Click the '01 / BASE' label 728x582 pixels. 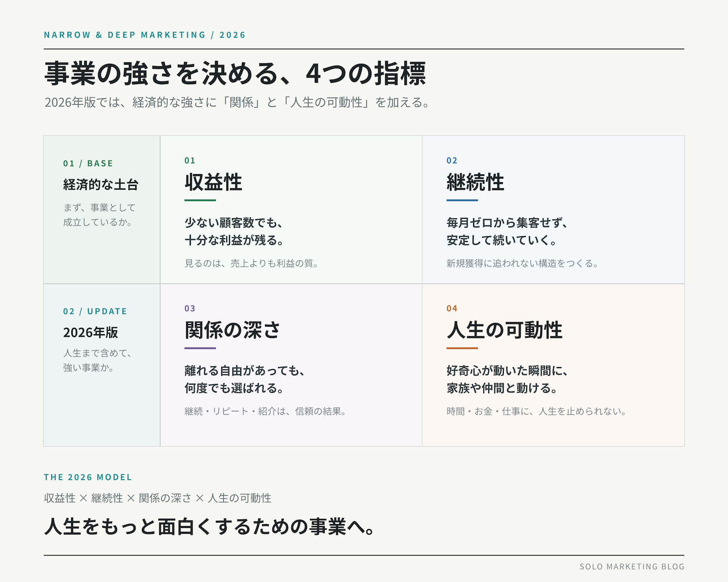click(x=88, y=163)
